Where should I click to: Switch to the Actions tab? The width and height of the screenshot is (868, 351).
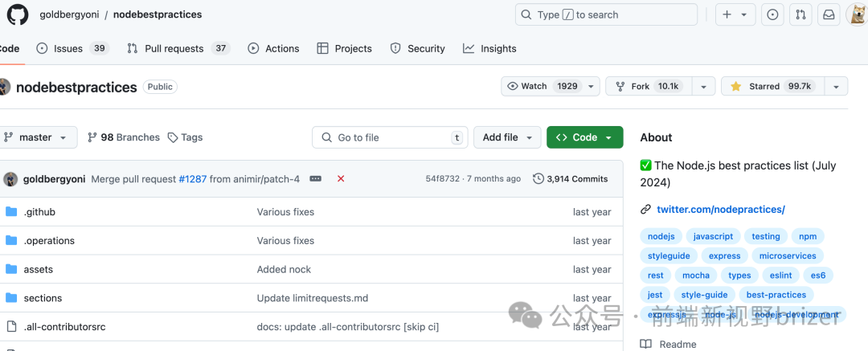pos(273,49)
